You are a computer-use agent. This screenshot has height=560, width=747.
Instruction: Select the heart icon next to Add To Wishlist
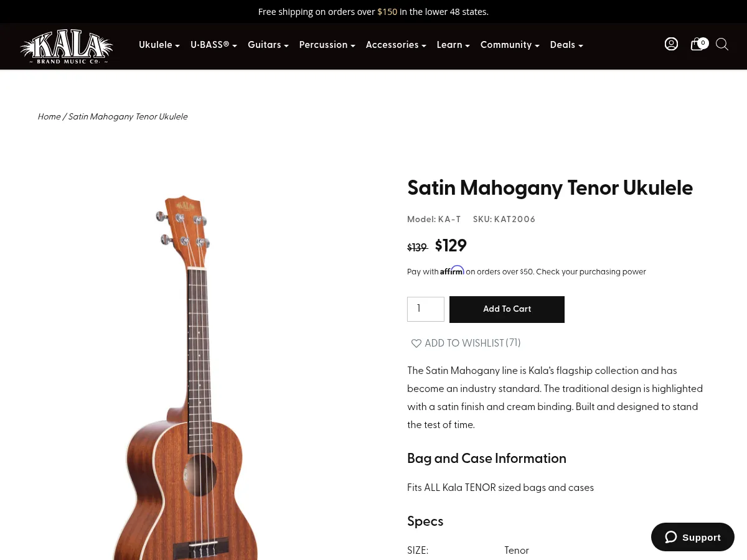tap(416, 343)
